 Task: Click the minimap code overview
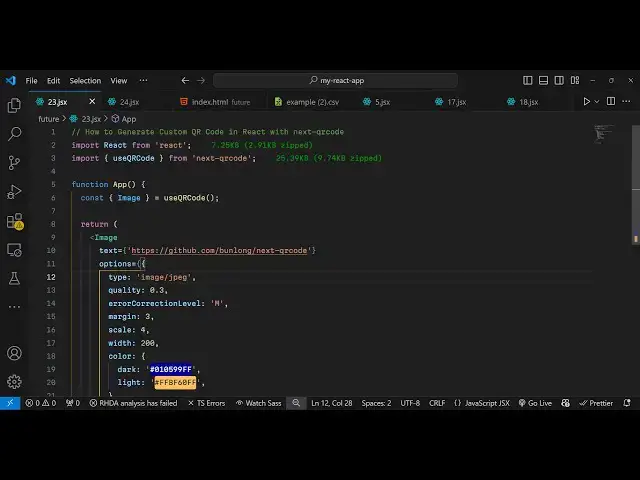pos(603,134)
